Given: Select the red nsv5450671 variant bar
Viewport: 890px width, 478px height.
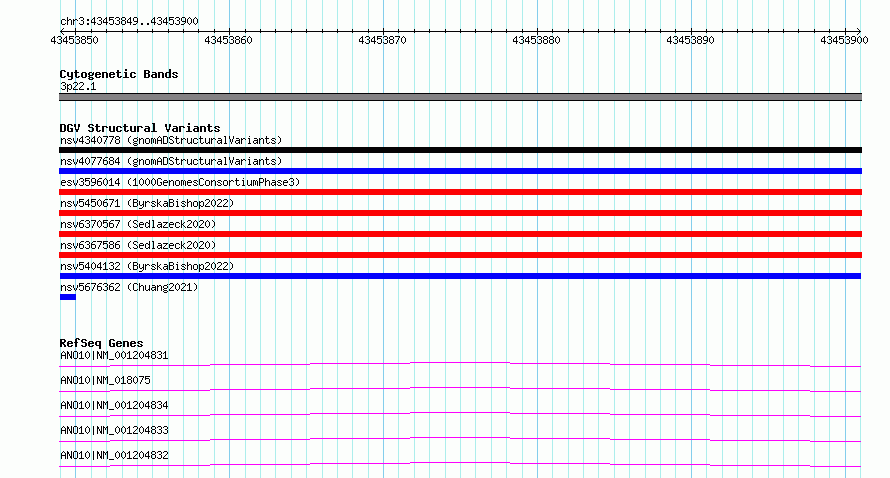Looking at the screenshot, I should [x=460, y=213].
